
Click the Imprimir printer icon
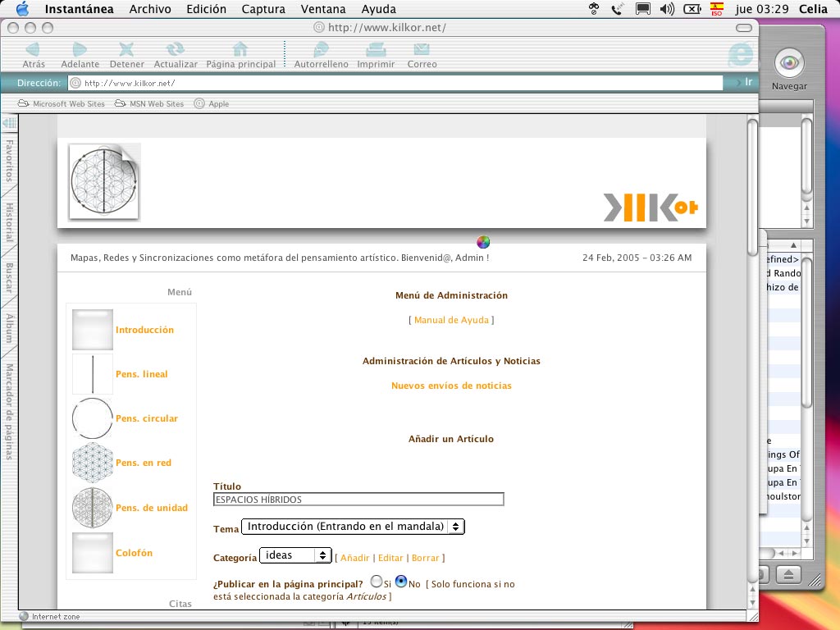click(376, 50)
